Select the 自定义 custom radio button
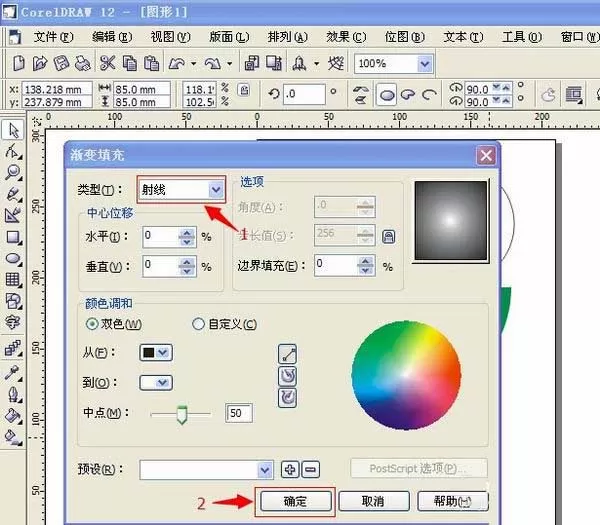Image resolution: width=600 pixels, height=525 pixels. [198, 324]
